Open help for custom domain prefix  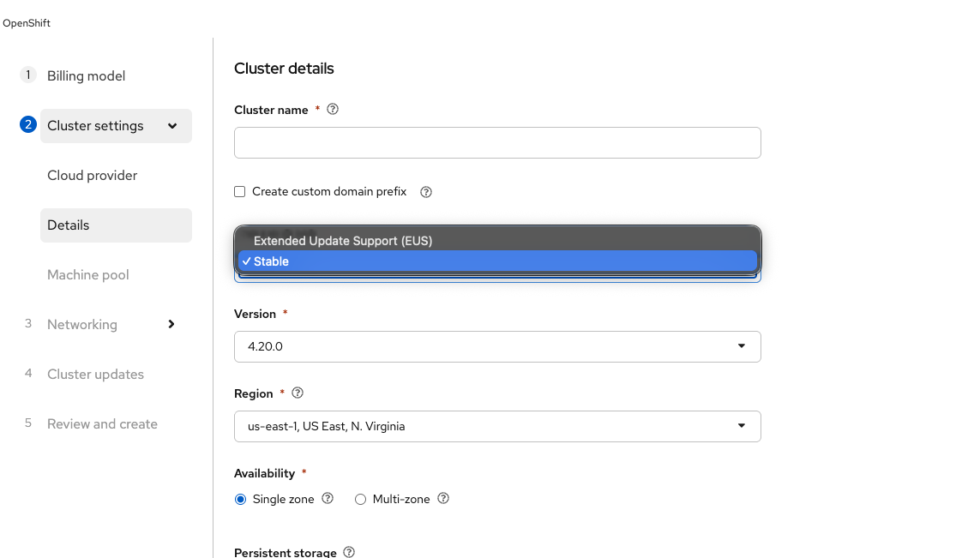pos(426,192)
